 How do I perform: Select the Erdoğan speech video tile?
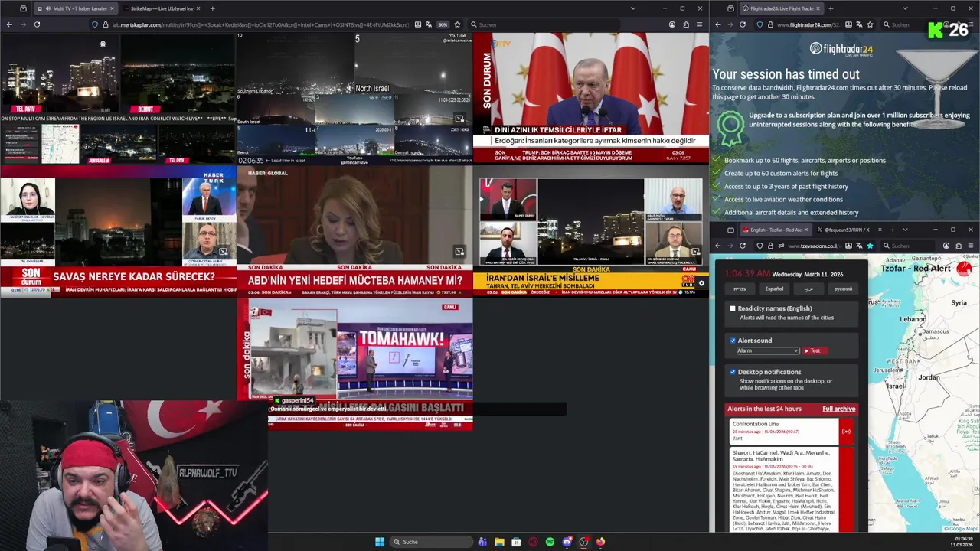pyautogui.click(x=591, y=98)
